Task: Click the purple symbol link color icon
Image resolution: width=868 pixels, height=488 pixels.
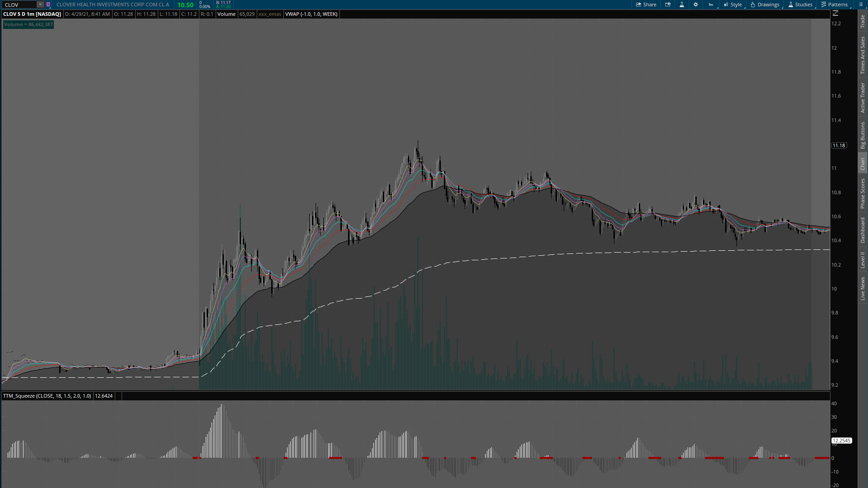Action: coord(48,5)
